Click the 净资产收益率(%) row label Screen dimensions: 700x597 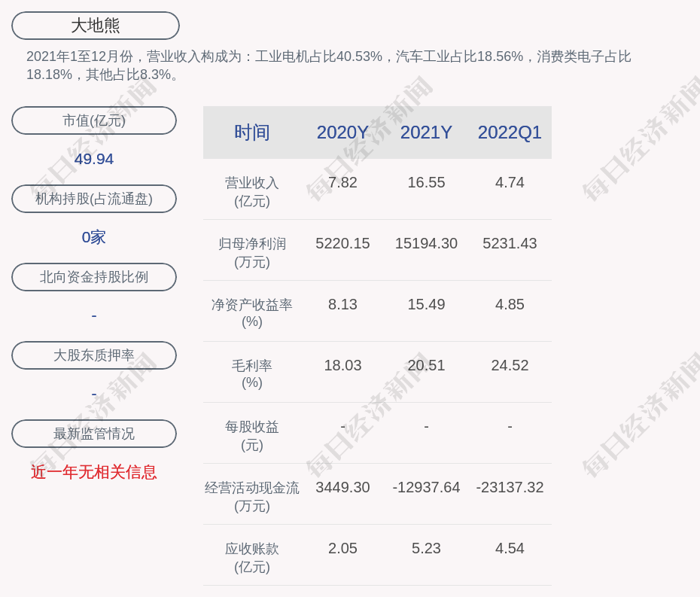[252, 313]
